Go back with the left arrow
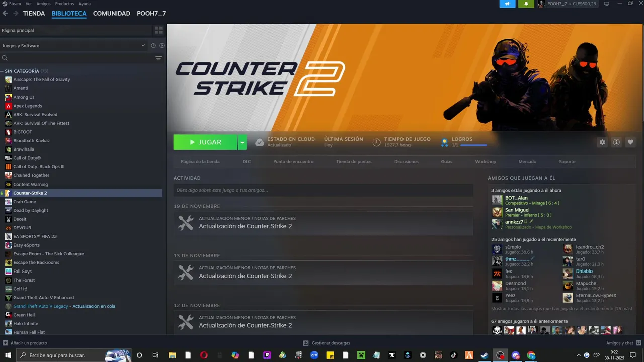 point(5,14)
